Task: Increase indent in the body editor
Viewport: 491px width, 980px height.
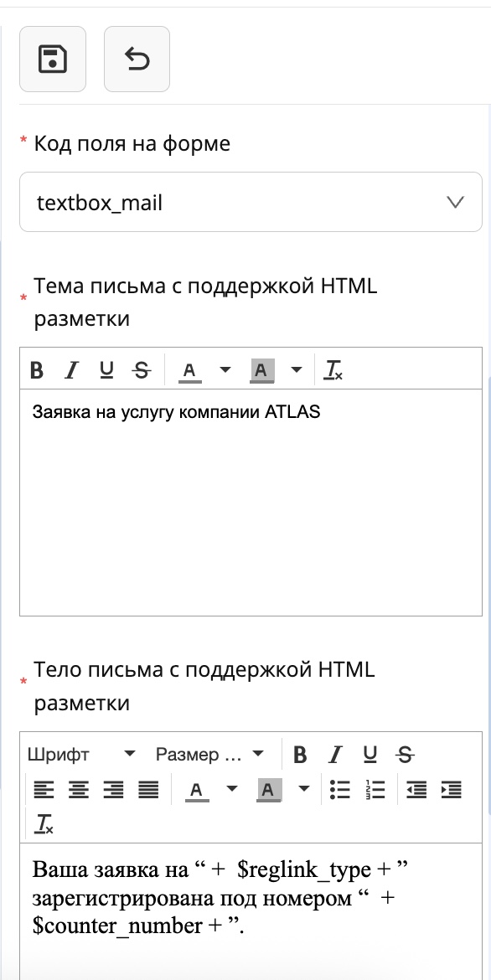Action: (x=450, y=788)
